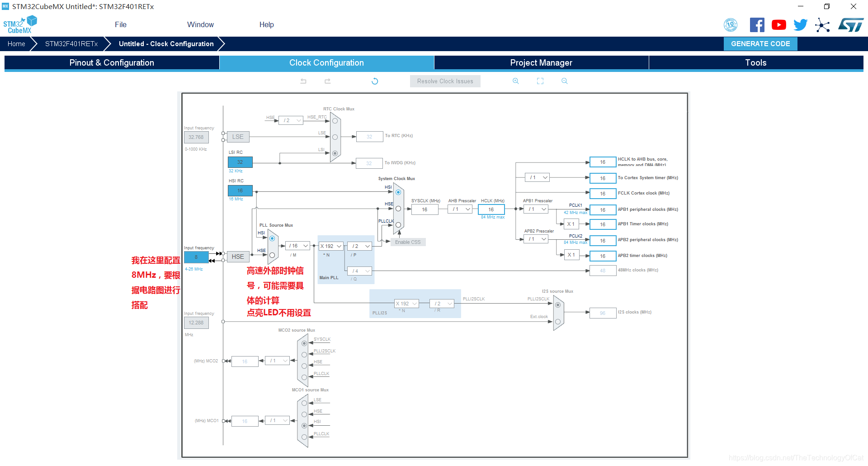868x466 pixels.
Task: Switch to Project Manager tab
Action: point(541,63)
